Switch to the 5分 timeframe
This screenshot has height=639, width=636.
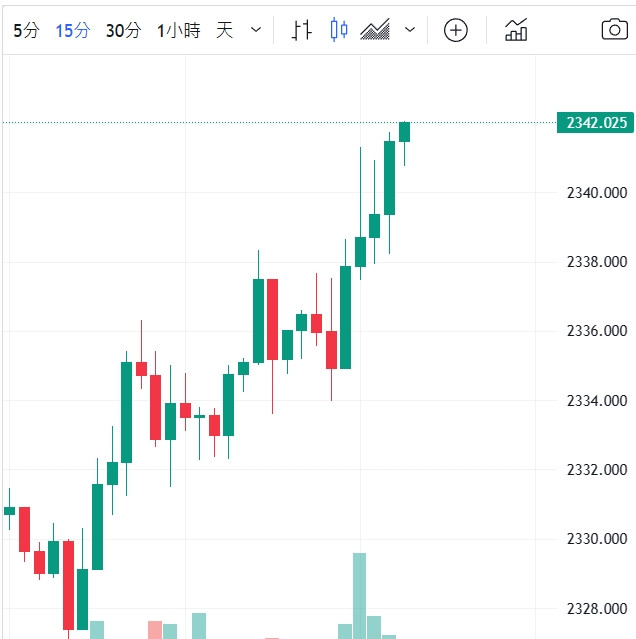click(x=26, y=30)
